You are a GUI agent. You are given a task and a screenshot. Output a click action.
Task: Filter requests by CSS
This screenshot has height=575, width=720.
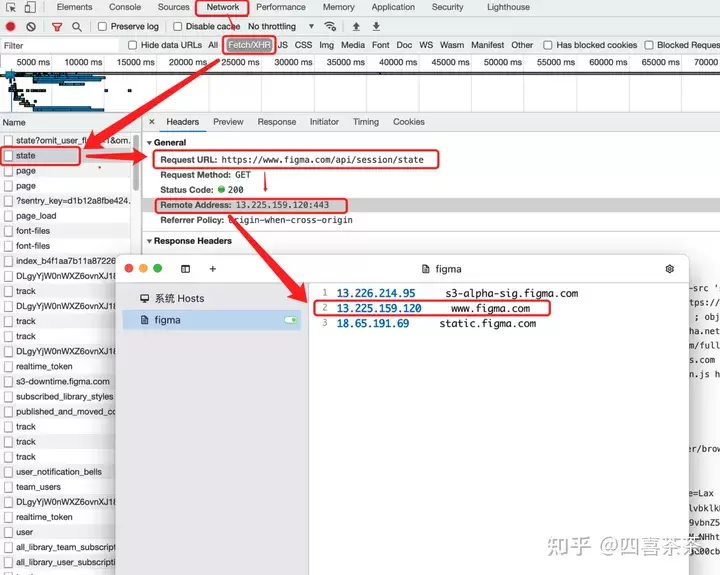304,45
